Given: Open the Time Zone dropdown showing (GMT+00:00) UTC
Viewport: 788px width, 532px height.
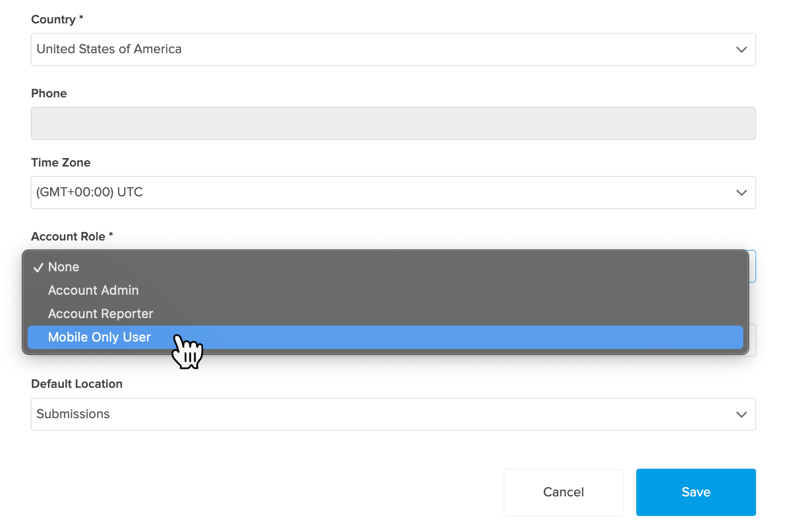Looking at the screenshot, I should [x=393, y=193].
